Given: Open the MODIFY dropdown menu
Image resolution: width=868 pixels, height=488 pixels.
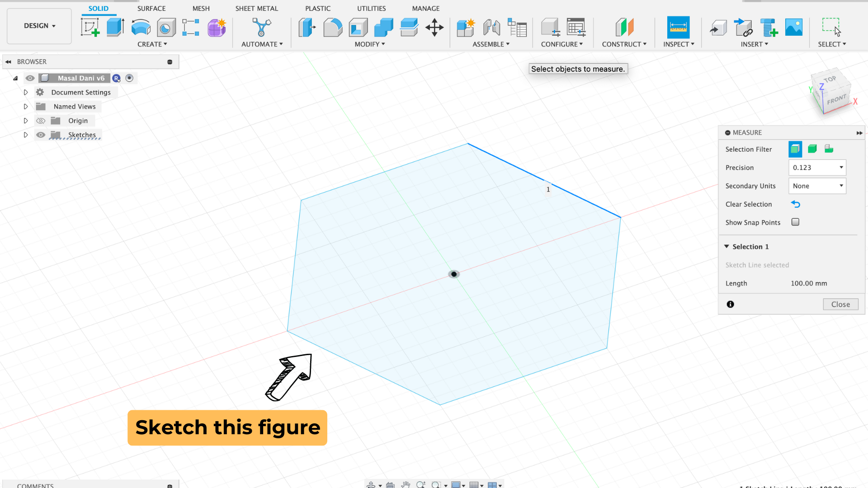Looking at the screenshot, I should (x=370, y=44).
